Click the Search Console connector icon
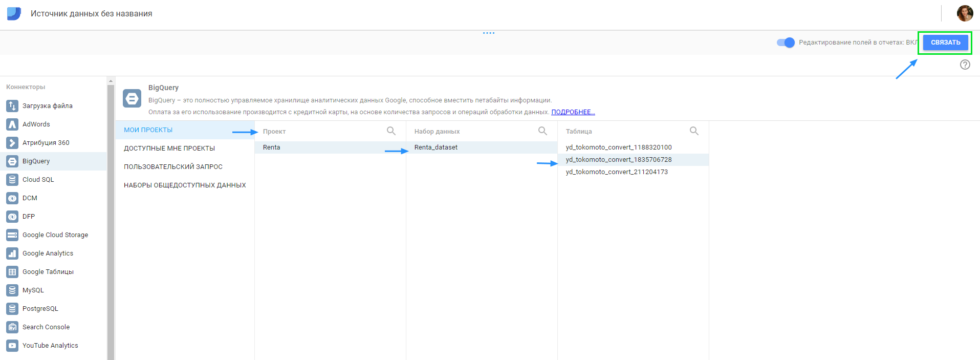 pyautogui.click(x=12, y=327)
